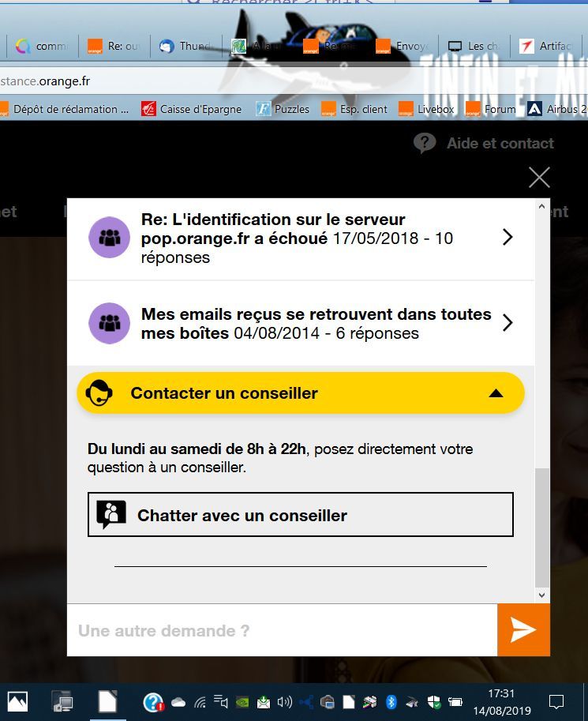Open the Wi-Fi network tray icon

click(x=200, y=702)
